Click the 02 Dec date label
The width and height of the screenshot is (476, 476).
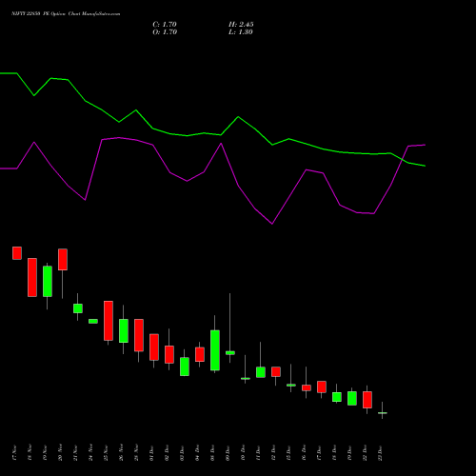point(167,453)
